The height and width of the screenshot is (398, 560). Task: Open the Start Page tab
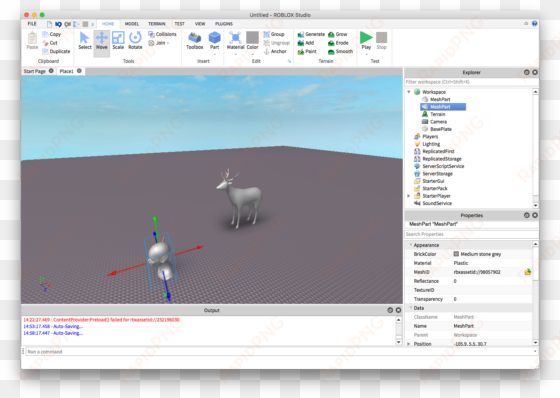(35, 71)
